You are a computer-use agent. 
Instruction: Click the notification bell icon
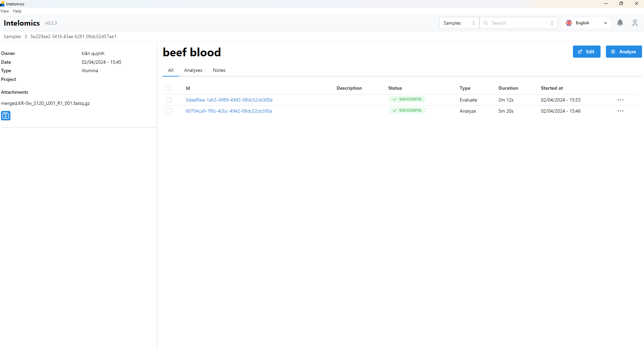[x=620, y=23]
